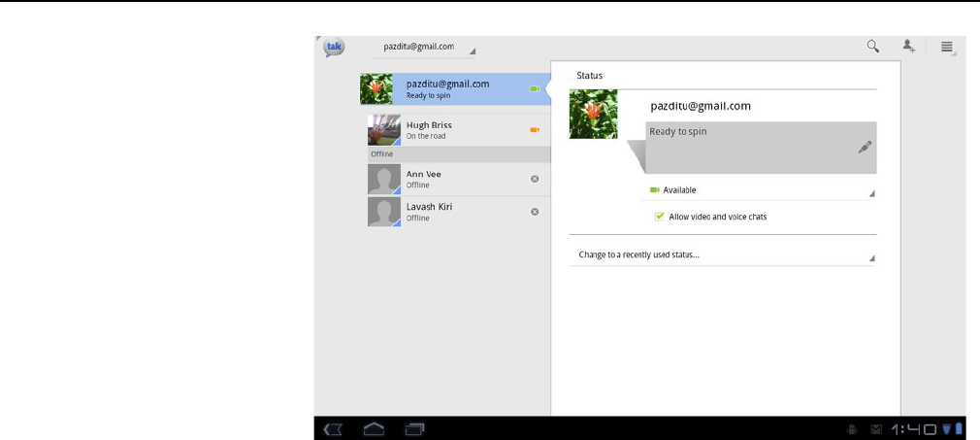The width and height of the screenshot is (980, 440).
Task: Toggle Allow video and voice chats checkbox
Action: (659, 217)
